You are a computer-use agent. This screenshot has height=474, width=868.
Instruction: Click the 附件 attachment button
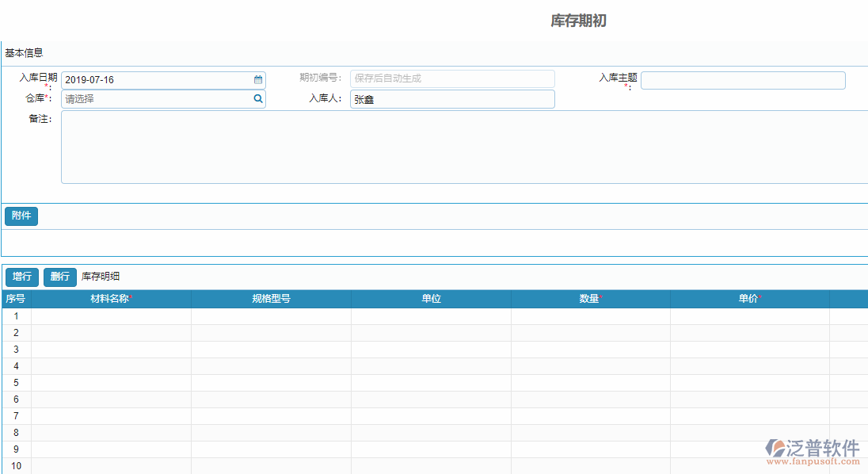click(x=21, y=216)
